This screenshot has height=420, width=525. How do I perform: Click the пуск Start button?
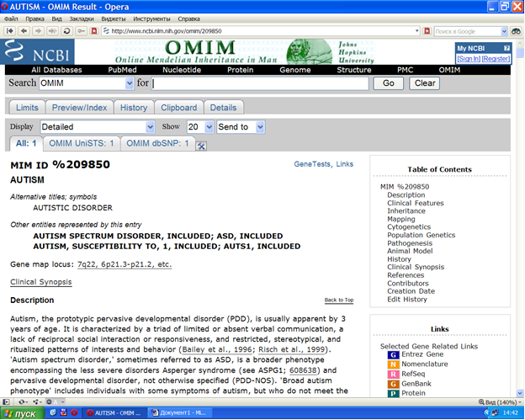tap(22, 413)
